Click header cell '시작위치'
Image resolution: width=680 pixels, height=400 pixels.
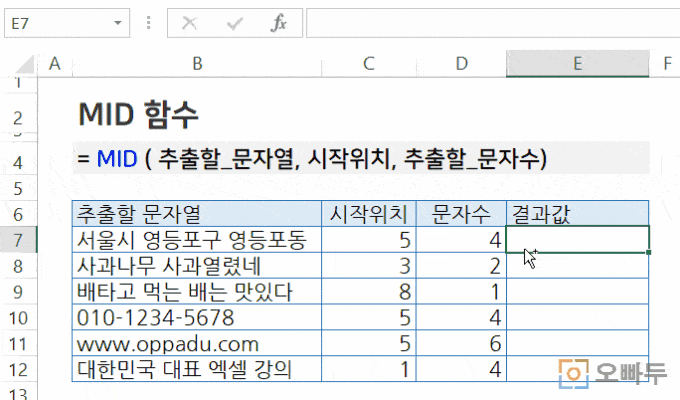click(369, 213)
